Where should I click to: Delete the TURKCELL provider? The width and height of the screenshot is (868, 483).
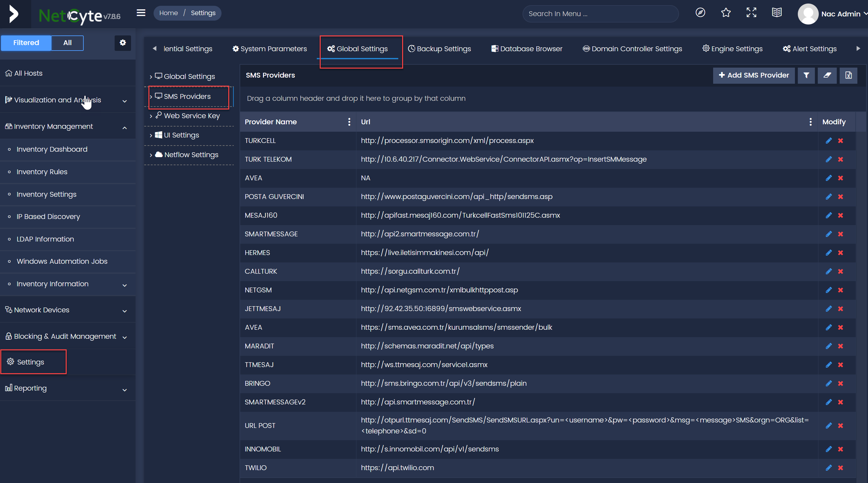pos(840,140)
